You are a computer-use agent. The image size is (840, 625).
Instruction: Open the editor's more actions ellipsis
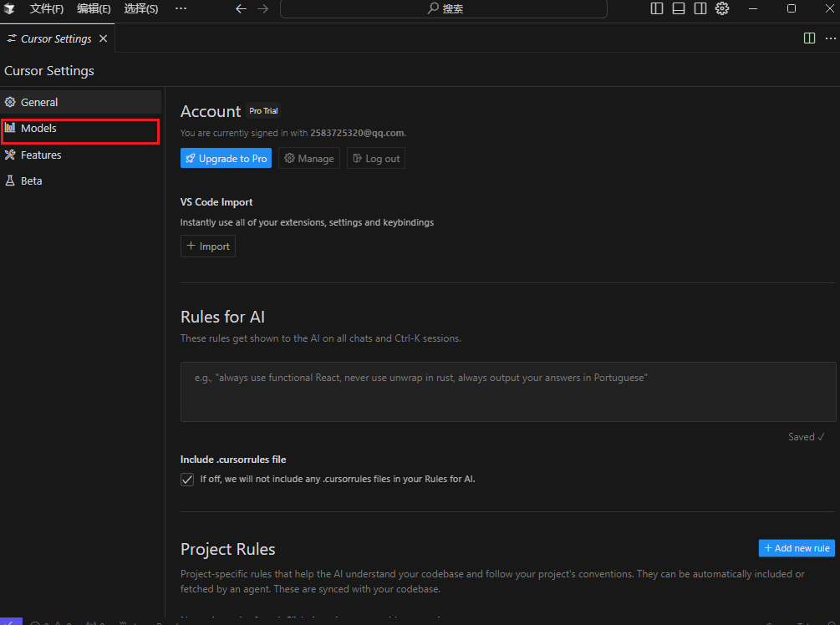click(830, 38)
